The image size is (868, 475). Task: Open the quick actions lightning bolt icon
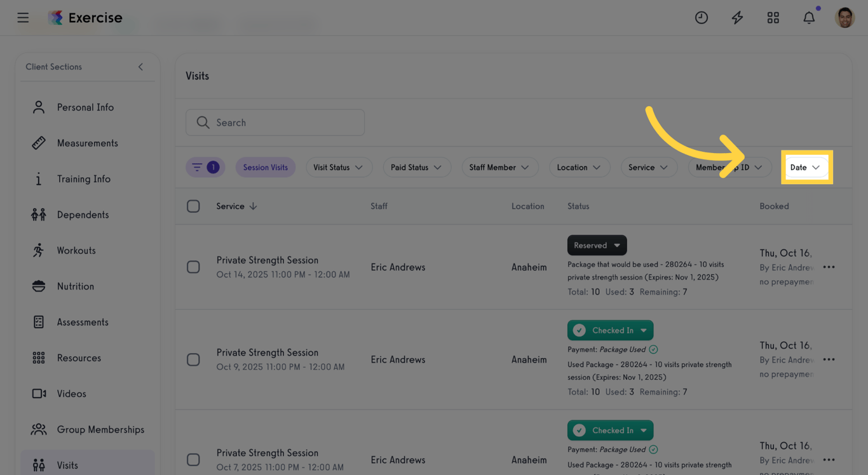[737, 17]
